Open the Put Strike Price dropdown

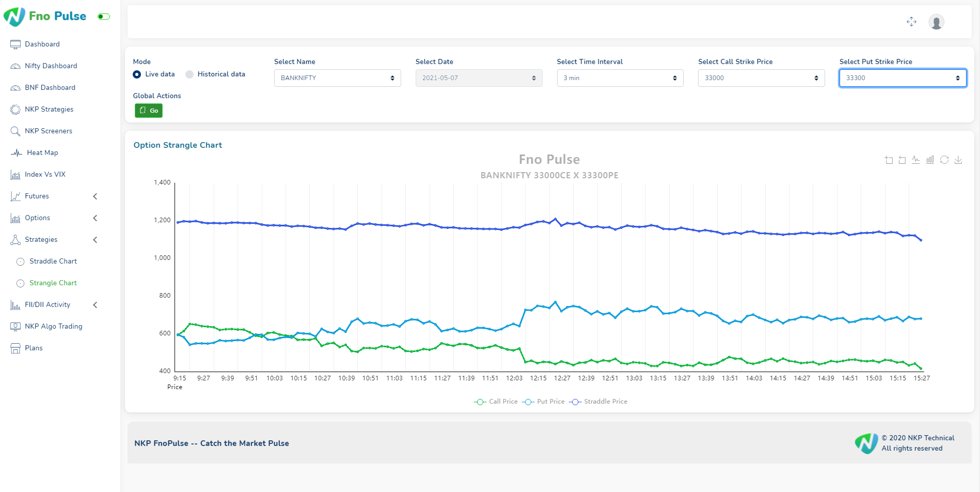(x=903, y=78)
